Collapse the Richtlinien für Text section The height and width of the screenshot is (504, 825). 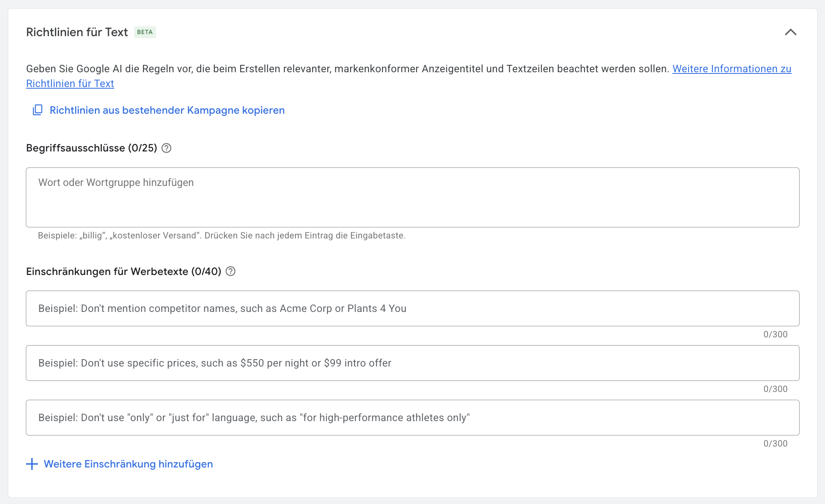[x=791, y=32]
